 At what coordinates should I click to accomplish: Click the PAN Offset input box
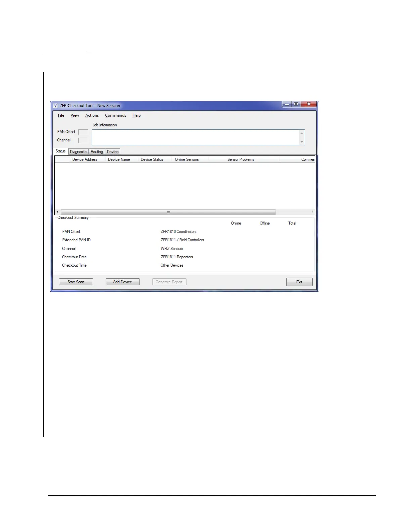point(83,132)
